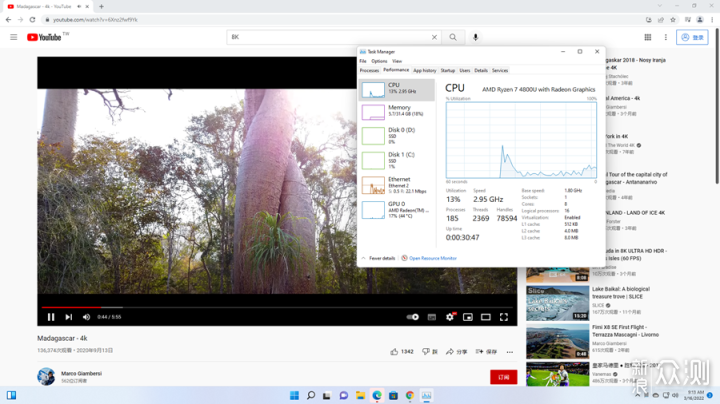Clear the search box with the X
The width and height of the screenshot is (720, 404).
[x=434, y=37]
